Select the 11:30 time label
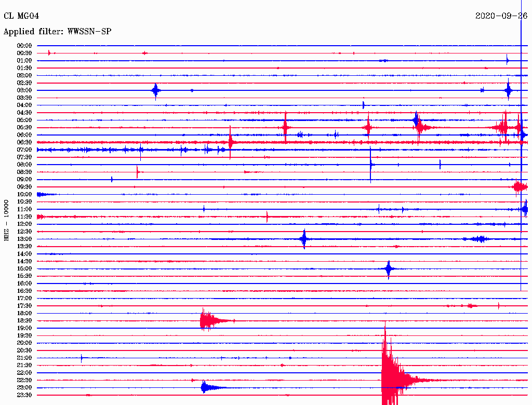Image resolution: width=532 pixels, height=405 pixels. point(24,217)
